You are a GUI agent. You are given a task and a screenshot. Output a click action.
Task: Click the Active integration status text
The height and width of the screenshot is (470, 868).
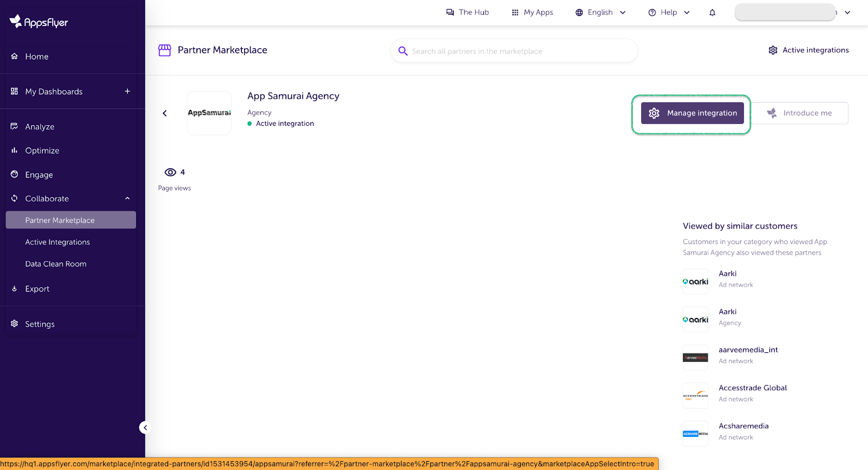285,123
